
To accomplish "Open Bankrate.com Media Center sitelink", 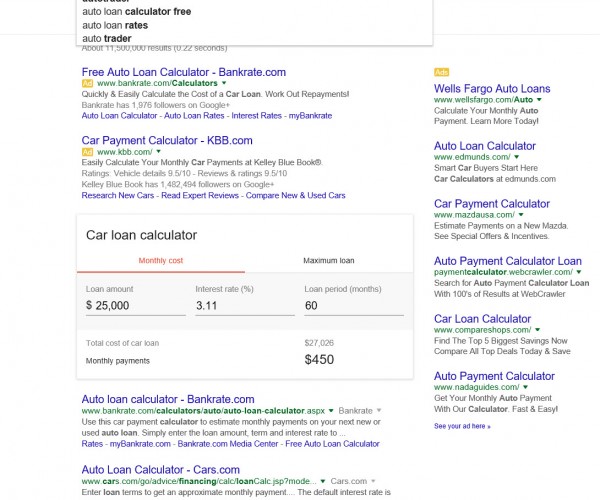I will [228, 444].
